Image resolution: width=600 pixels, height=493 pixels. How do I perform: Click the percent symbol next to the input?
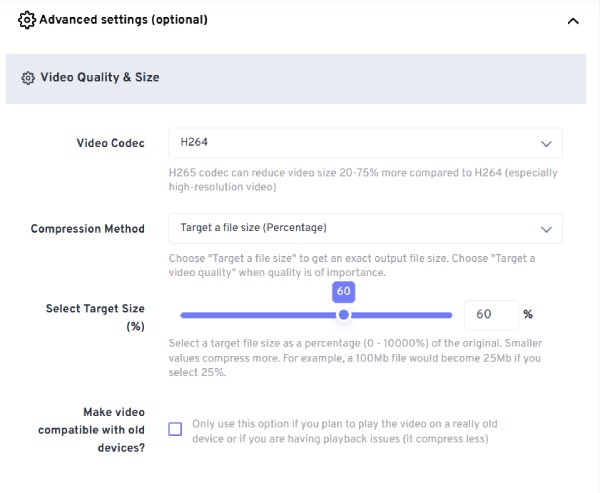point(528,315)
